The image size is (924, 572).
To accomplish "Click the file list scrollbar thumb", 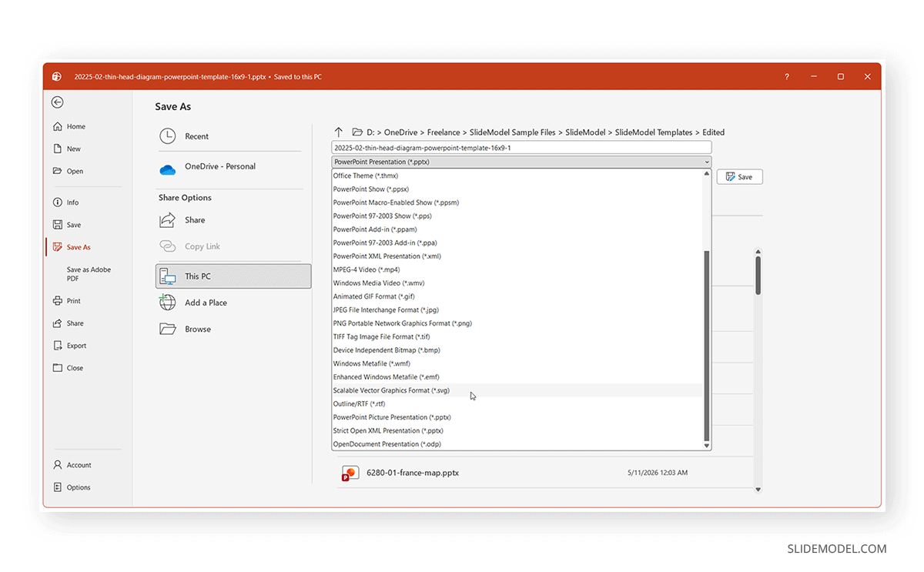I will [758, 275].
